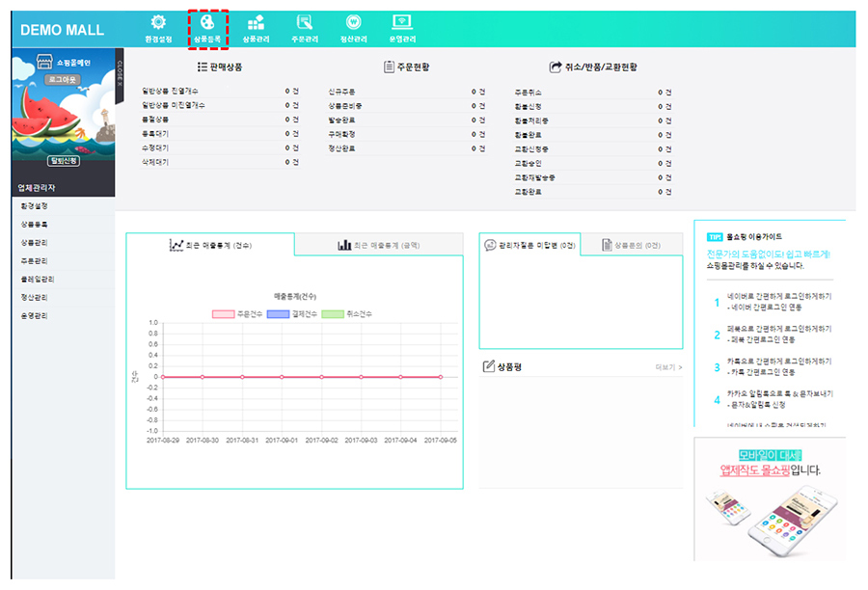868x590 pixels.
Task: Switch to 관리자질문 미답변 (0건) tab
Action: [529, 245]
